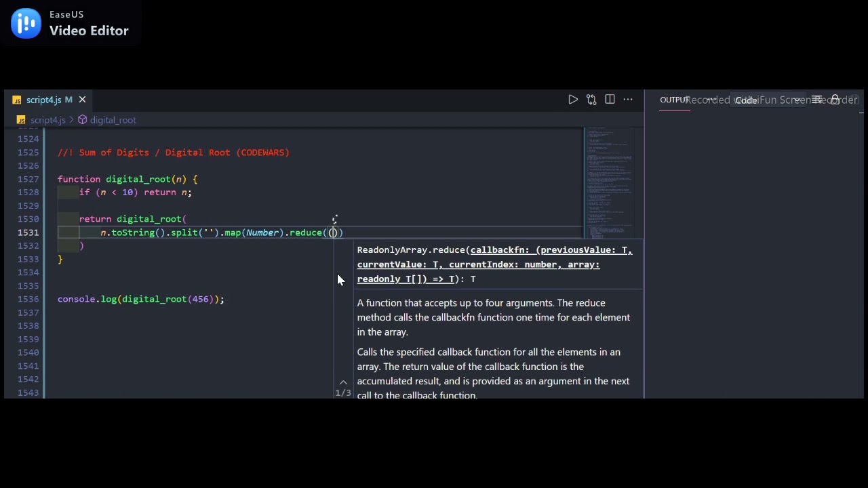Screen dimensions: 868x488
Task: Click map(Number) on line 1531
Action: 254,232
